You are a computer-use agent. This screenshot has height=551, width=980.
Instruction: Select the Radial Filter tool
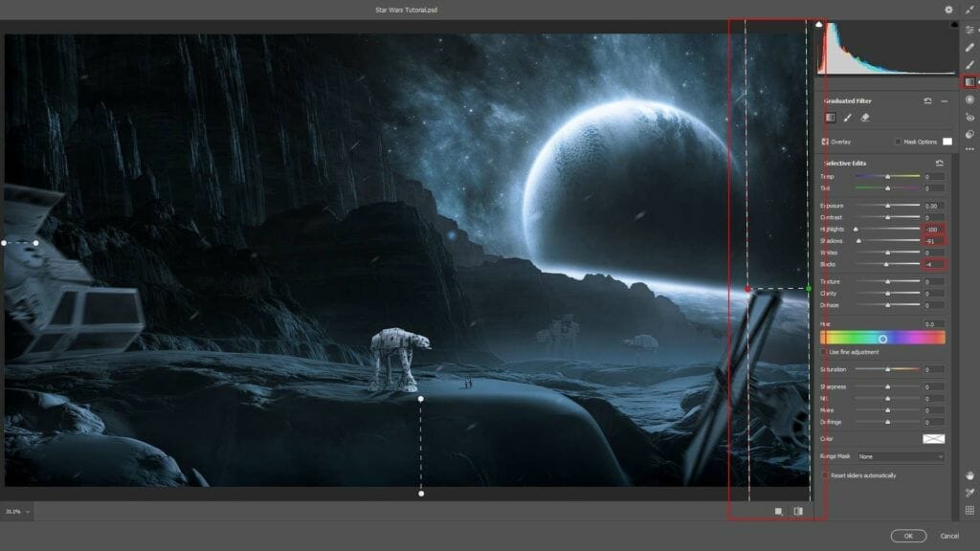[969, 99]
